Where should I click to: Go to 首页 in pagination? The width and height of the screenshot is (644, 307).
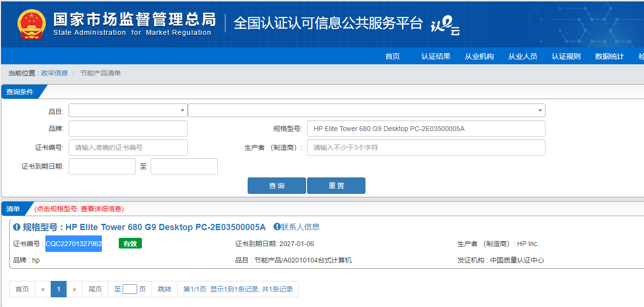pos(22,289)
